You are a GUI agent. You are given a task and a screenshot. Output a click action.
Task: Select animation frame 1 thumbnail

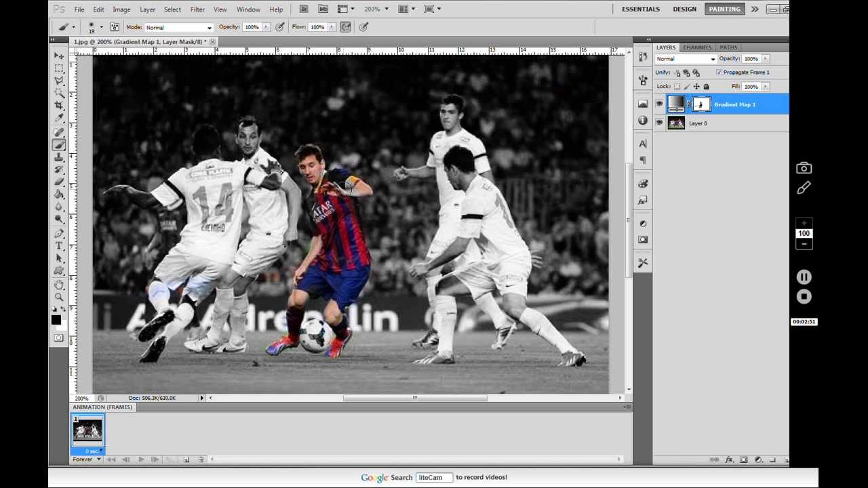(87, 430)
